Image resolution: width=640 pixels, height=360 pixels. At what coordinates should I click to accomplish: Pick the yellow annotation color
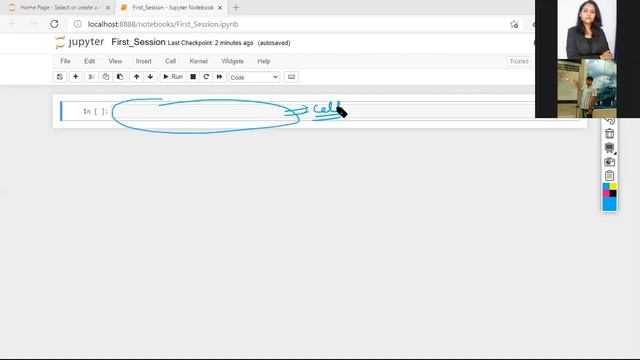613,186
